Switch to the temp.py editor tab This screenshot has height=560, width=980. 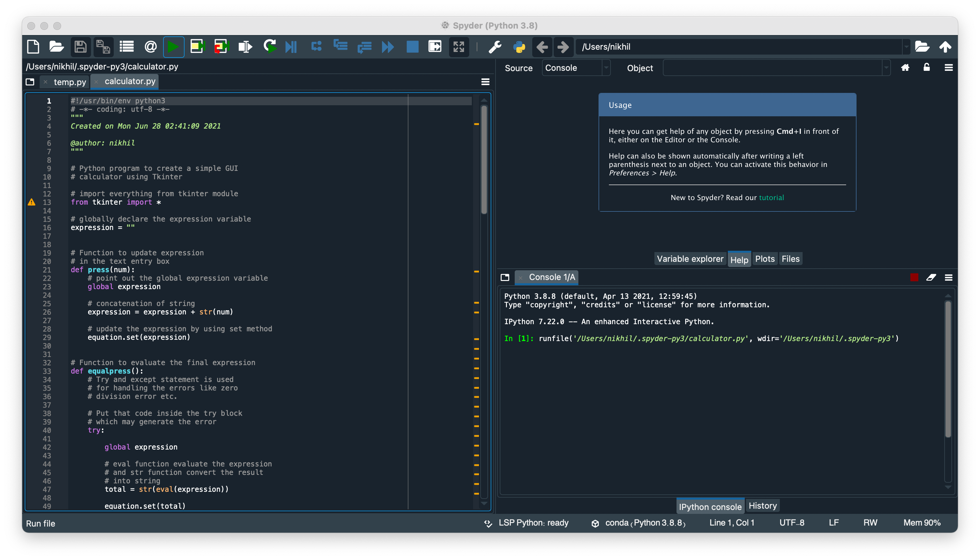(x=70, y=82)
